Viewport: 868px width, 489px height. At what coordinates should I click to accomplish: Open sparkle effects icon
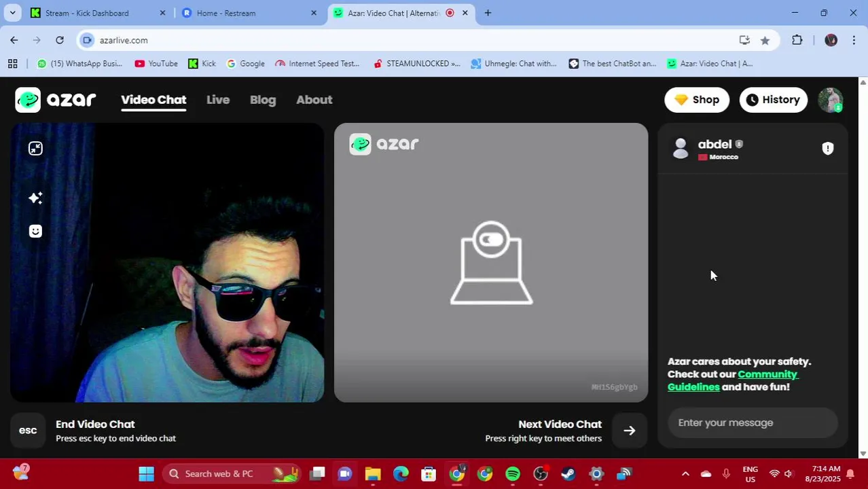35,198
